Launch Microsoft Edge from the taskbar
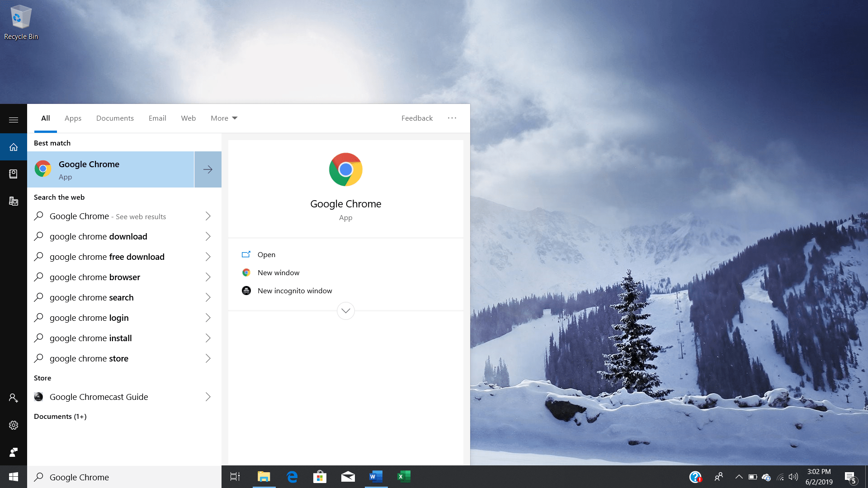Viewport: 868px width, 488px height. pyautogui.click(x=292, y=477)
